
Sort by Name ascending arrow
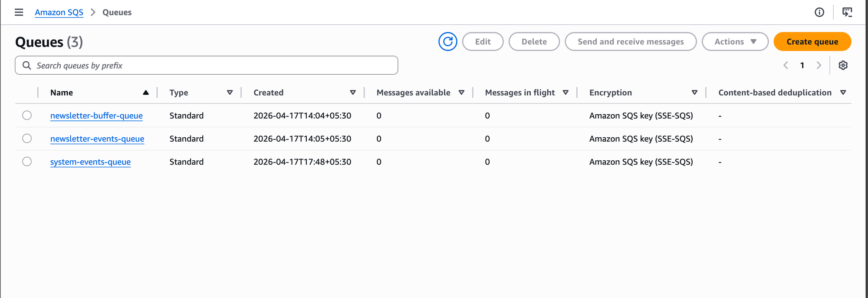pyautogui.click(x=146, y=93)
